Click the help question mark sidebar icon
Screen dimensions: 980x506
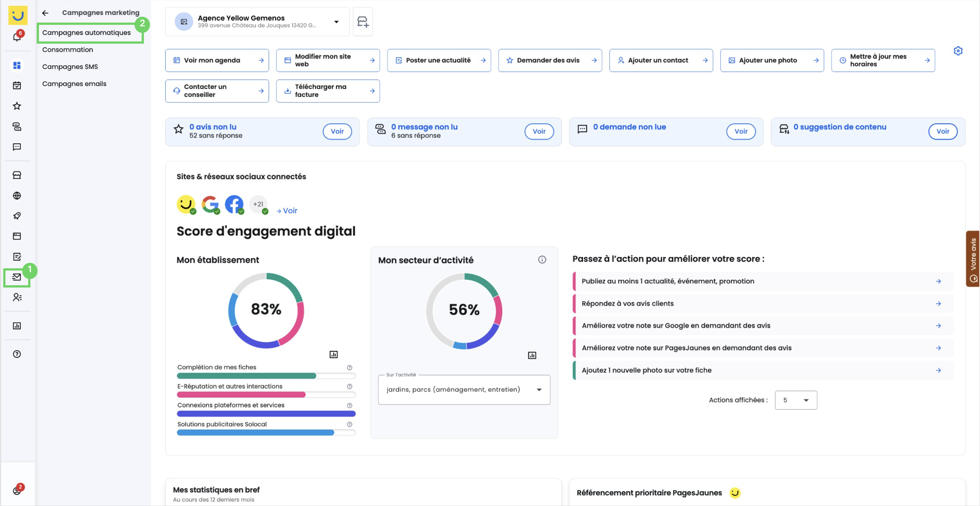click(17, 354)
